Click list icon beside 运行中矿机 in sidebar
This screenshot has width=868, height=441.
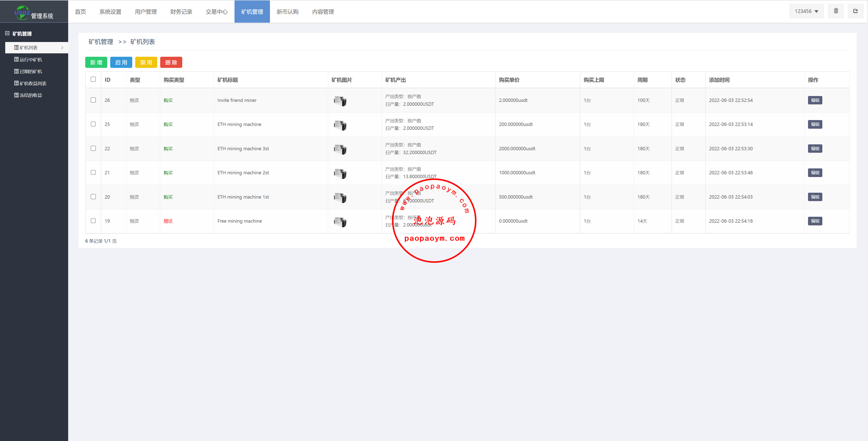(16, 60)
